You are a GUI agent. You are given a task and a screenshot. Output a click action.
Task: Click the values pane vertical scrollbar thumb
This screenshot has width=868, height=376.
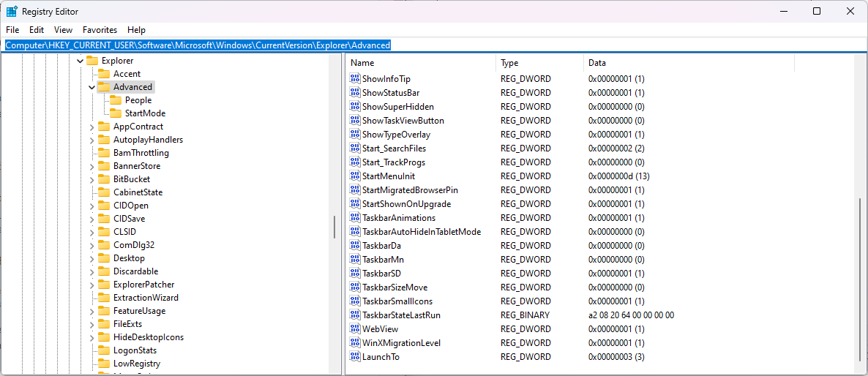click(x=860, y=280)
